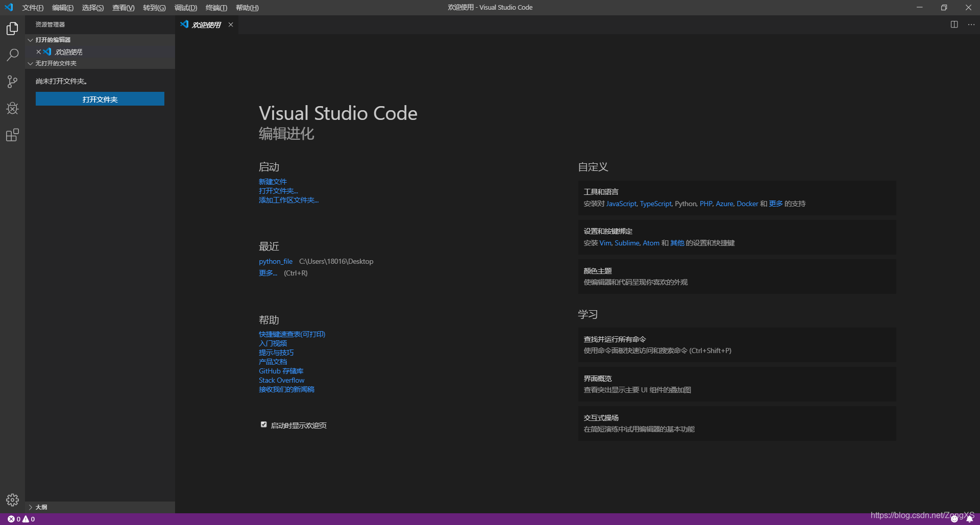Open the Search view in activity bar
This screenshot has width=980, height=525.
12,55
